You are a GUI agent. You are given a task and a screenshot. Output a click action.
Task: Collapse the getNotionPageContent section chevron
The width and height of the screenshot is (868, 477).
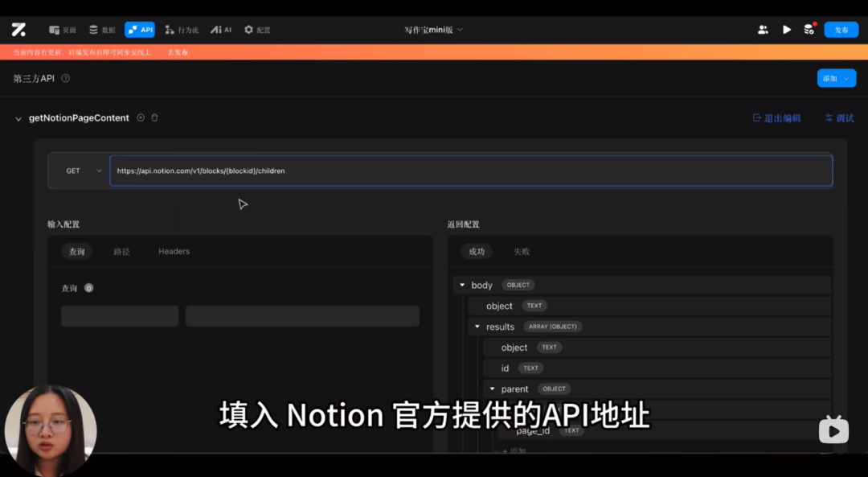[x=18, y=118]
